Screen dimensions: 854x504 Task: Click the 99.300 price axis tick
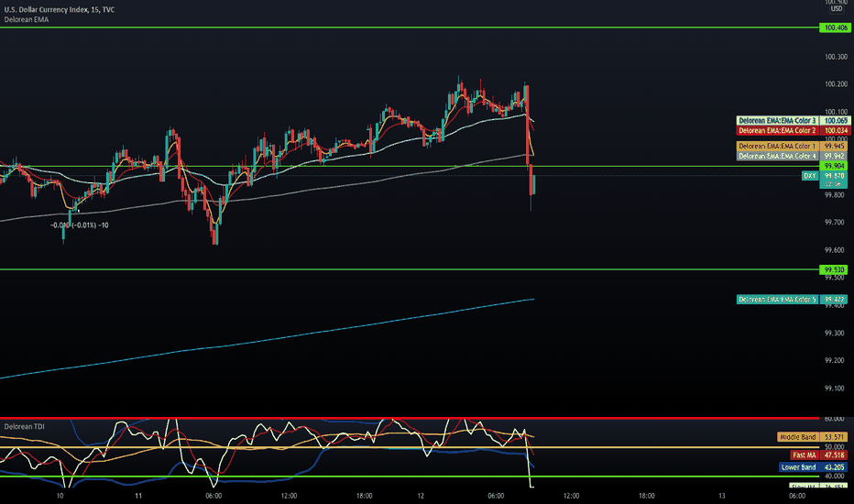point(835,333)
